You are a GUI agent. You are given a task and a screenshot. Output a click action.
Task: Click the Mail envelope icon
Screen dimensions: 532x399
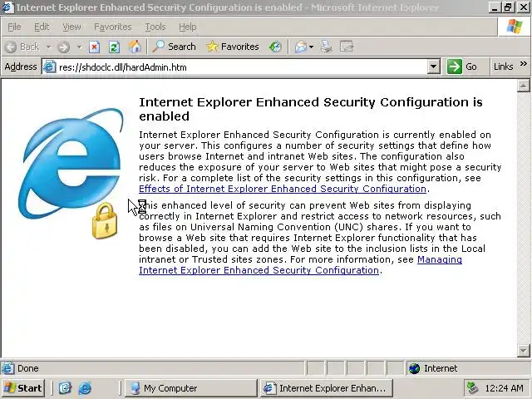[301, 47]
